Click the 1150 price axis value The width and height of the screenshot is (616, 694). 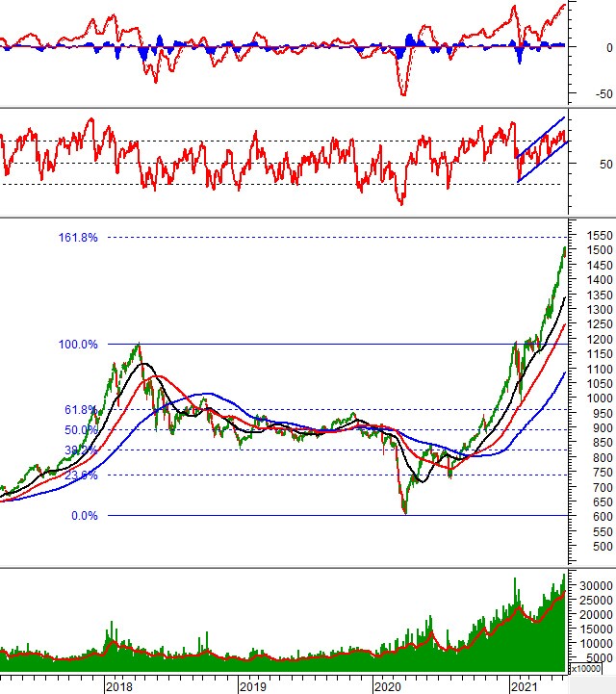point(600,354)
